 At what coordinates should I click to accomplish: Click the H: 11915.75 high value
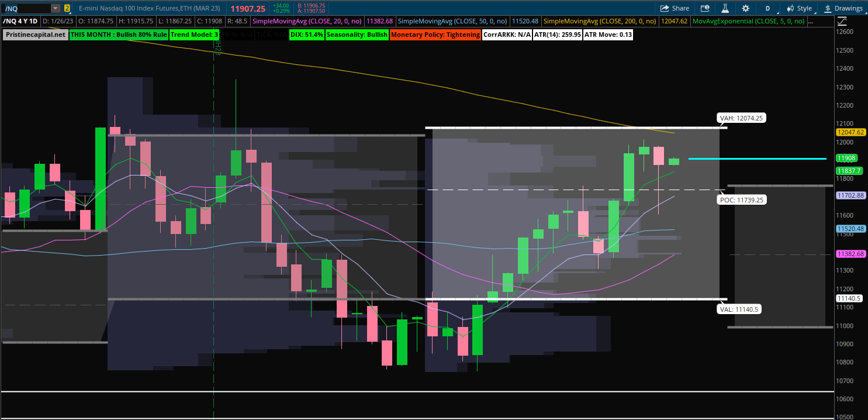click(137, 21)
